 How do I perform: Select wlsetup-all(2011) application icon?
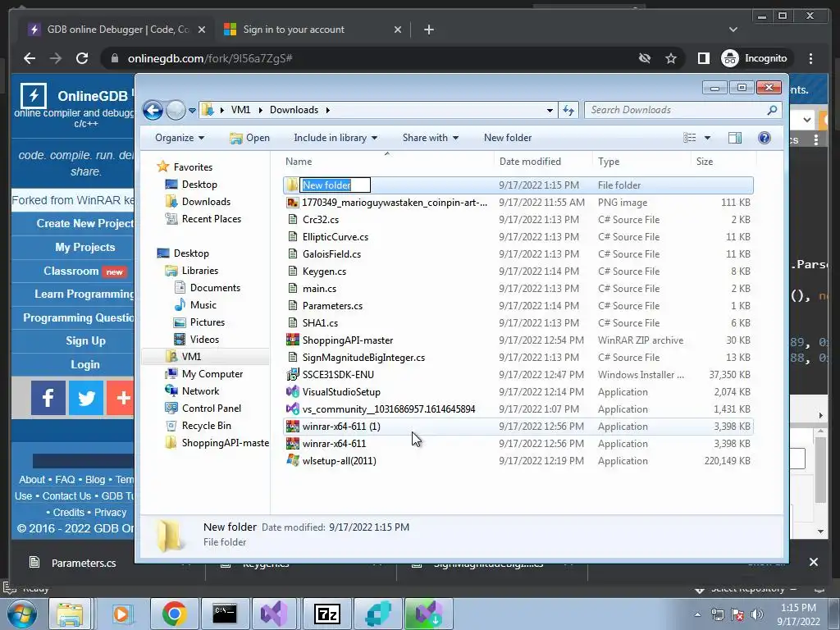pos(293,461)
